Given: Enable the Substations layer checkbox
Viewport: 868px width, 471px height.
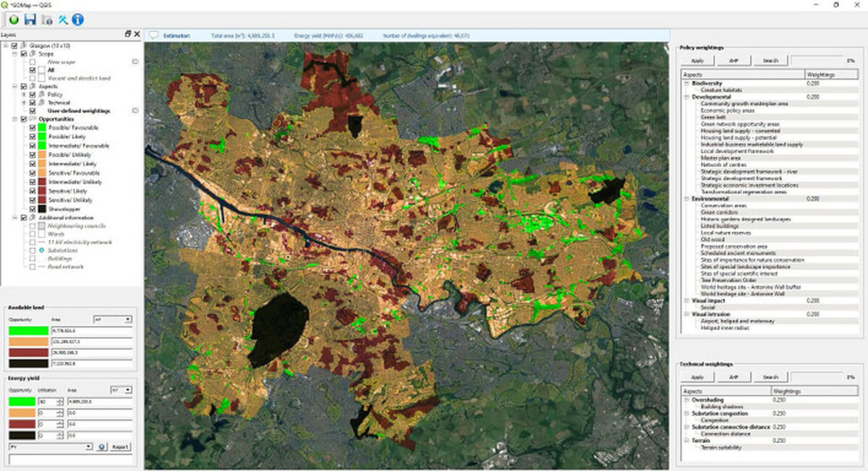Looking at the screenshot, I should coord(32,250).
